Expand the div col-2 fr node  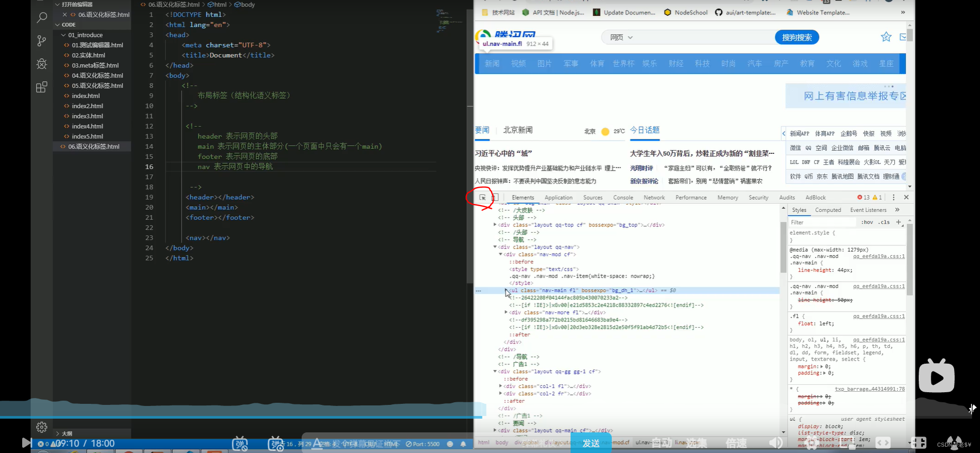(x=501, y=393)
